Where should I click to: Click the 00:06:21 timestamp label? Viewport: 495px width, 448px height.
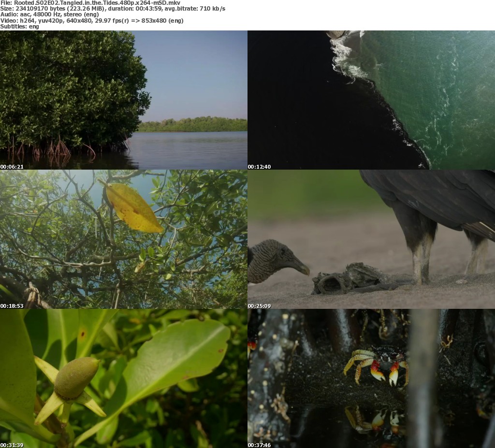pos(12,167)
